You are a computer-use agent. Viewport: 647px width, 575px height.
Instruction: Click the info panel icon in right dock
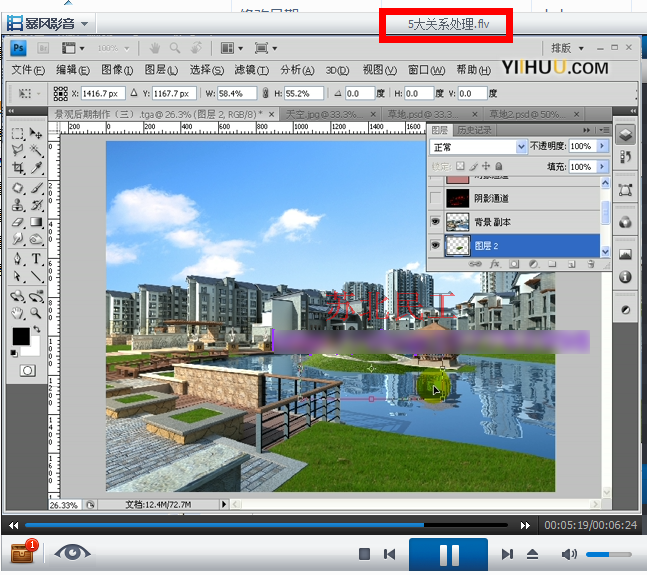pyautogui.click(x=625, y=277)
